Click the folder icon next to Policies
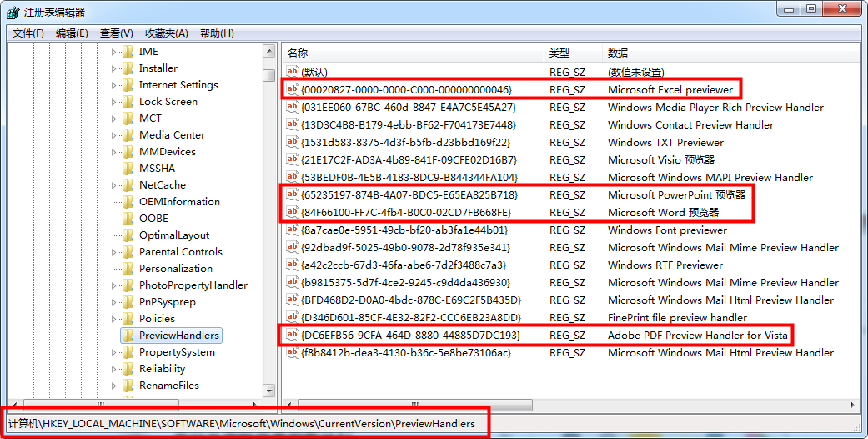The image size is (868, 439). tap(128, 319)
